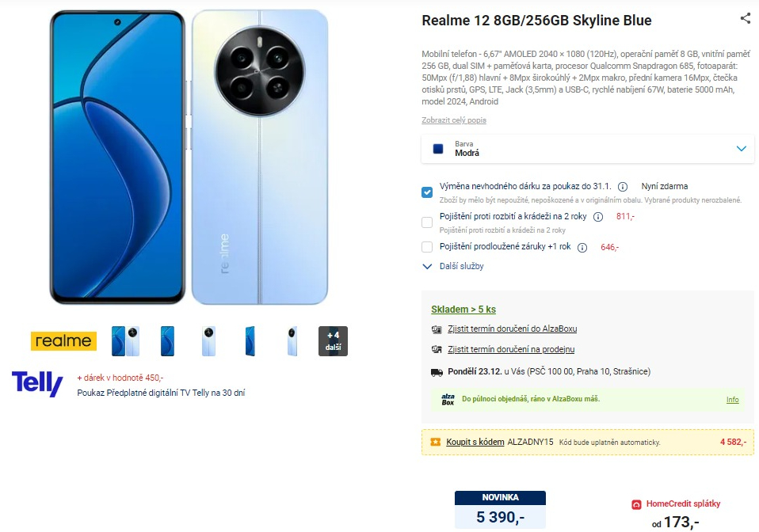Viewport: 759px width, 532px height.
Task: Enable Pojištění proti rozbití a krádeži checkbox
Action: click(427, 222)
